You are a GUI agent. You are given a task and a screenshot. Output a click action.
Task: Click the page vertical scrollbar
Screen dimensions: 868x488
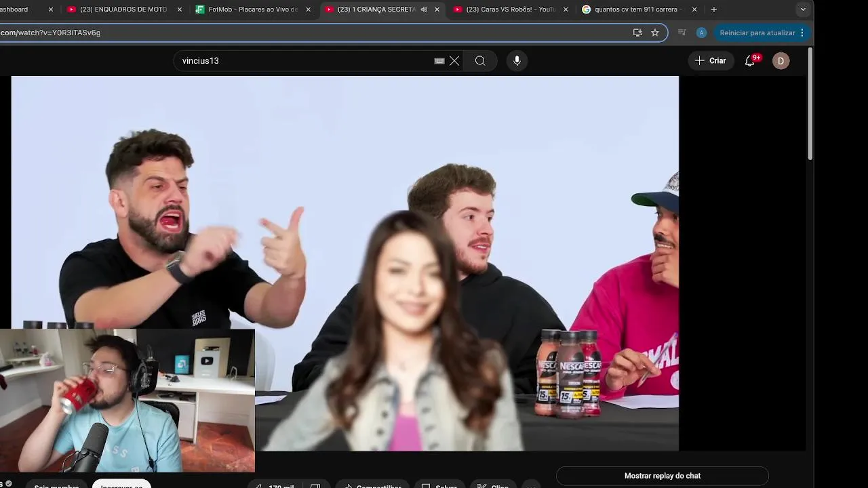pyautogui.click(x=810, y=105)
